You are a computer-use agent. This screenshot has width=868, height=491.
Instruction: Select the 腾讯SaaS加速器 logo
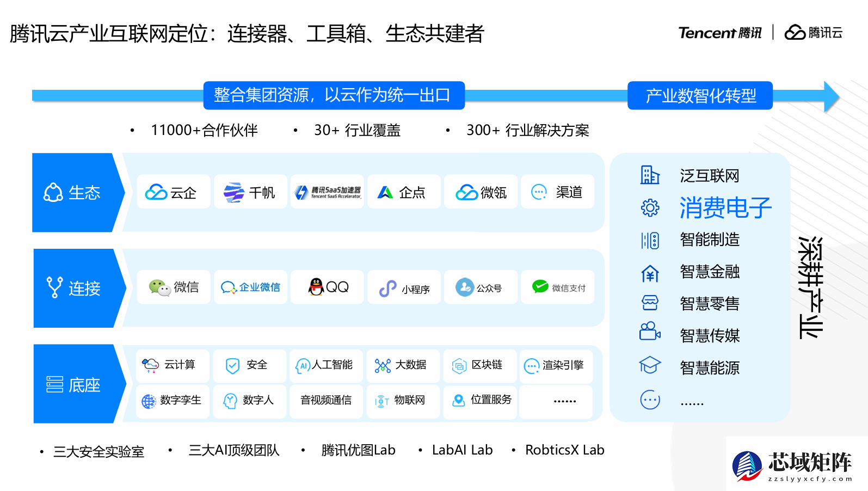click(328, 192)
